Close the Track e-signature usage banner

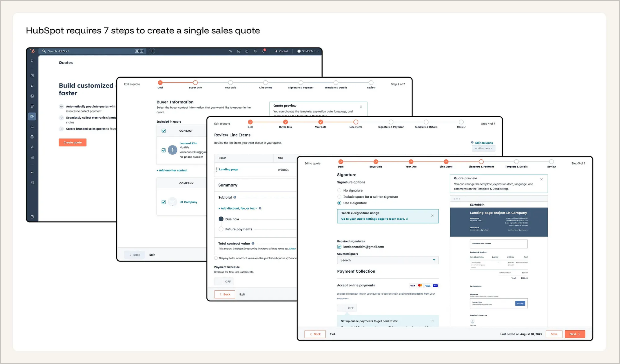(x=432, y=216)
